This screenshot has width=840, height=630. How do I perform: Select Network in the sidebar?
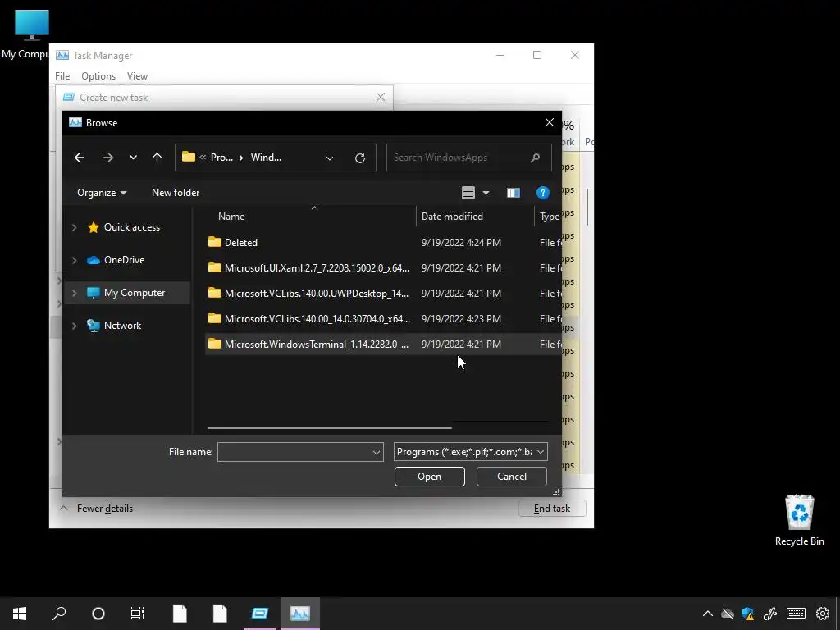[123, 326]
